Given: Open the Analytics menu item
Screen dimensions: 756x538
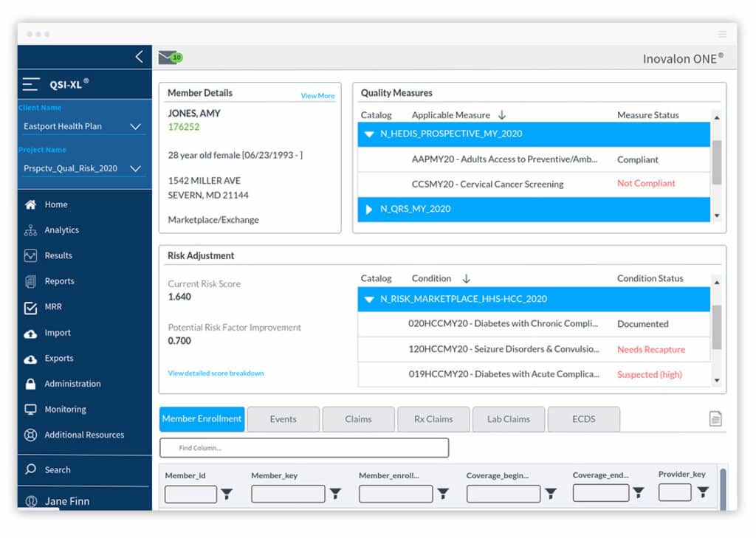Looking at the screenshot, I should (62, 230).
